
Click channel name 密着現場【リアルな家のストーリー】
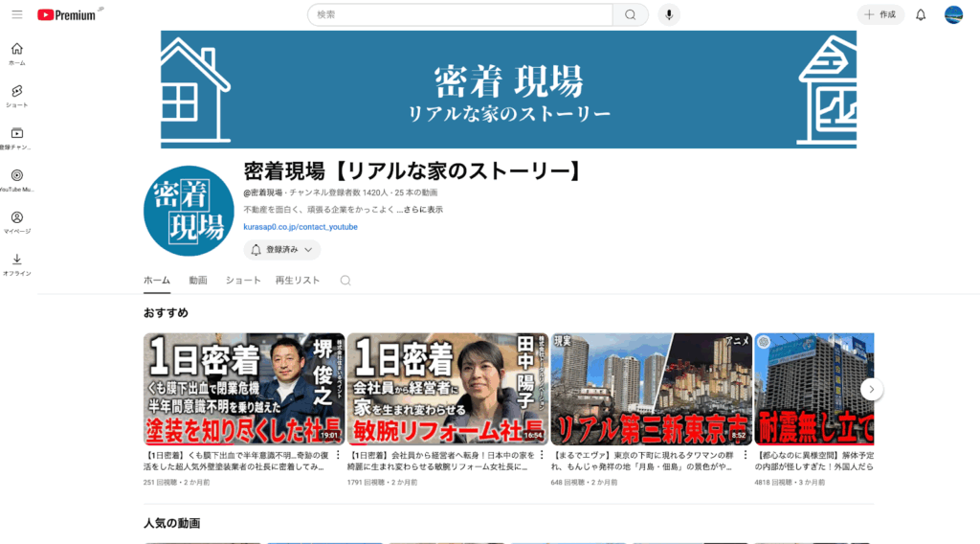tap(413, 171)
